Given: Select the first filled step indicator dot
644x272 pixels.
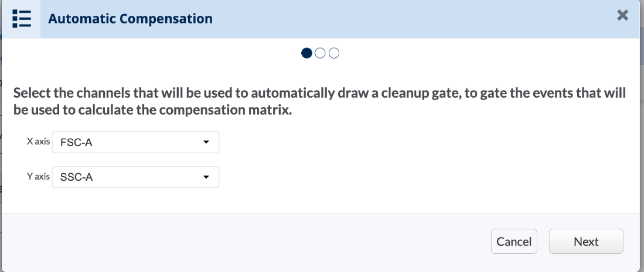Looking at the screenshot, I should [306, 53].
